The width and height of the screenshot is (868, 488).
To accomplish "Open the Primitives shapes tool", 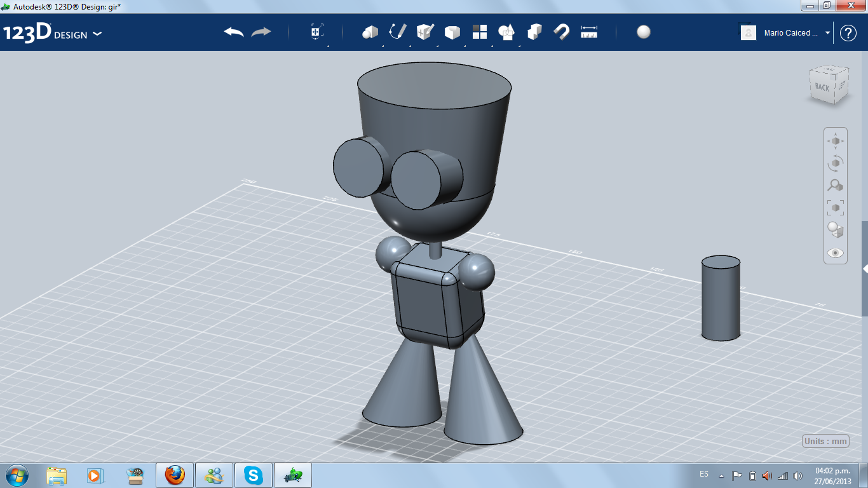I will point(370,32).
